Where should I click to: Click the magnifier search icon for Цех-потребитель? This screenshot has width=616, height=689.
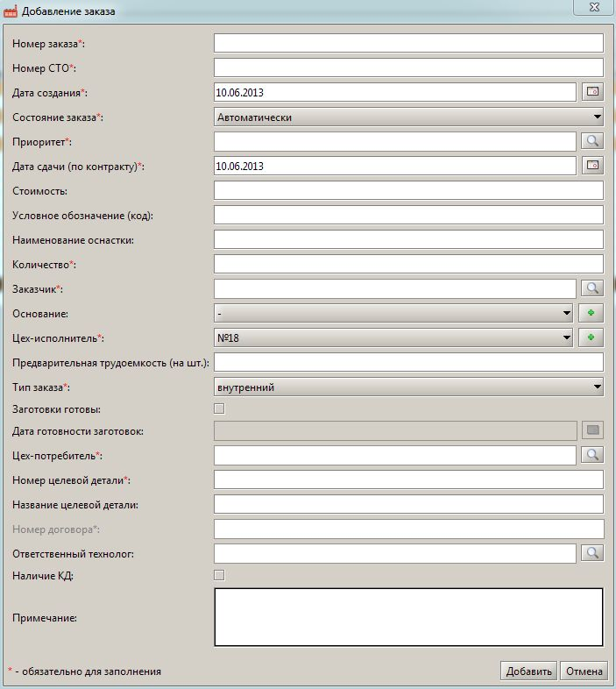pyautogui.click(x=592, y=455)
